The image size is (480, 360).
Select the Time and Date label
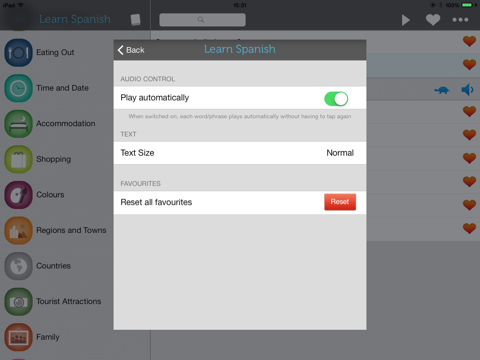click(x=62, y=88)
